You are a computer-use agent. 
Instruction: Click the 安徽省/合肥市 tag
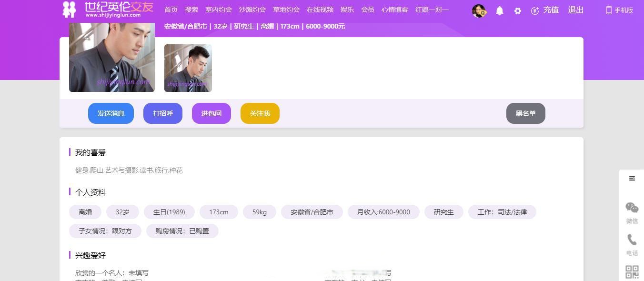click(x=312, y=212)
